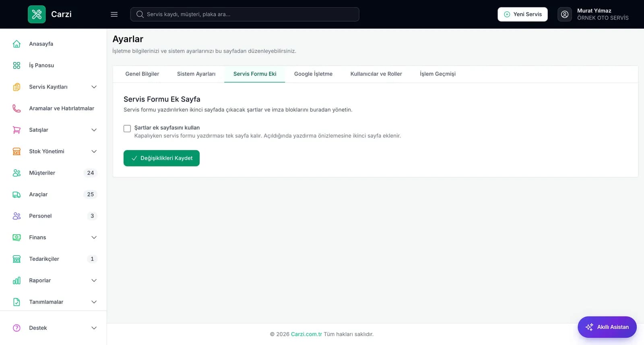Click the Personel count badge 3
This screenshot has width=644, height=345.
coord(92,216)
